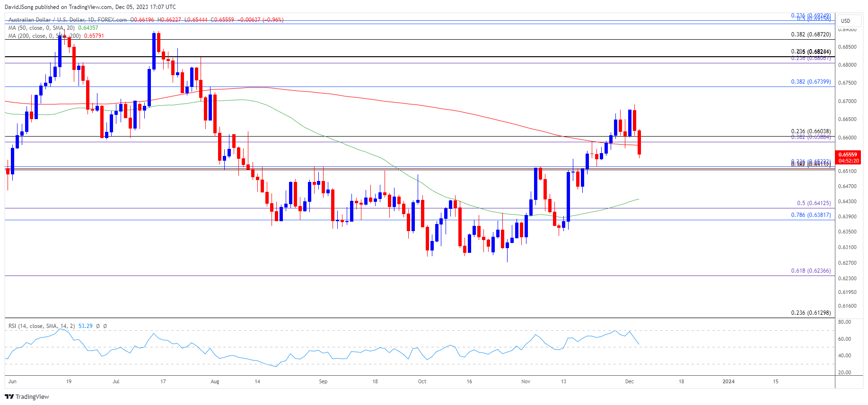This screenshot has height=405, width=868.
Task: Click the Nov date label on time axis
Action: [526, 381]
